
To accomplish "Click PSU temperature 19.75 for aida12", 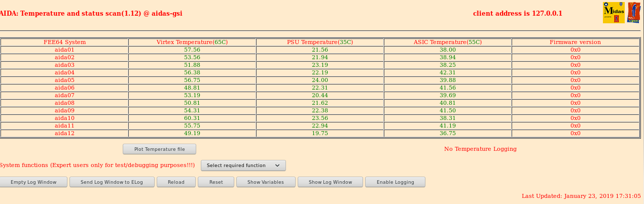I will (x=320, y=133).
